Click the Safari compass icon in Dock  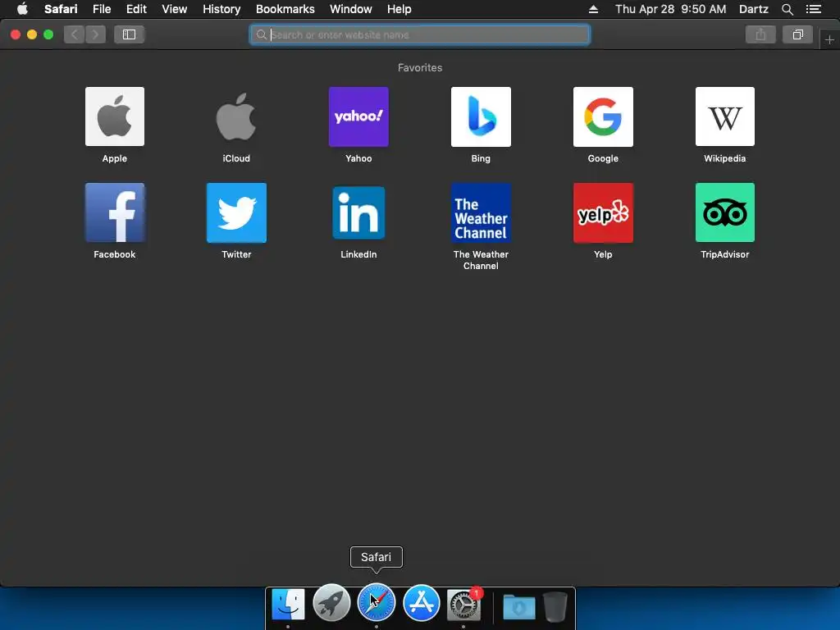pos(376,603)
